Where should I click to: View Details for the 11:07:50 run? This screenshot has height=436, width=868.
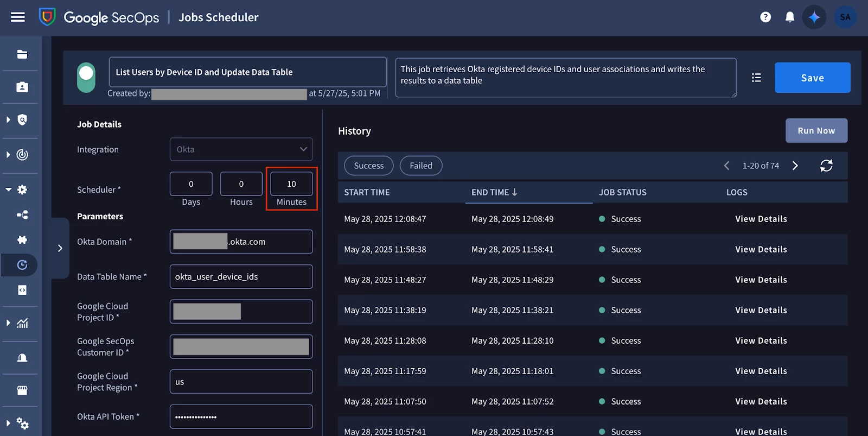point(761,401)
